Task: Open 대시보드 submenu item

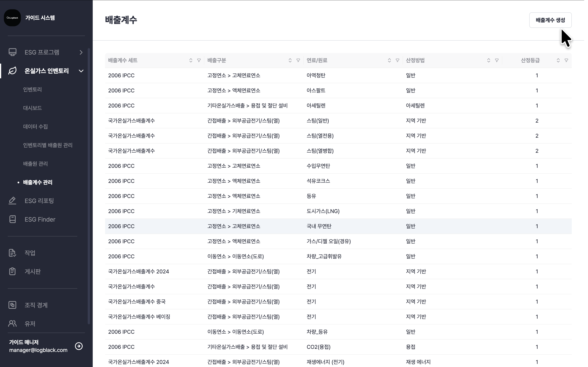Action: [32, 108]
